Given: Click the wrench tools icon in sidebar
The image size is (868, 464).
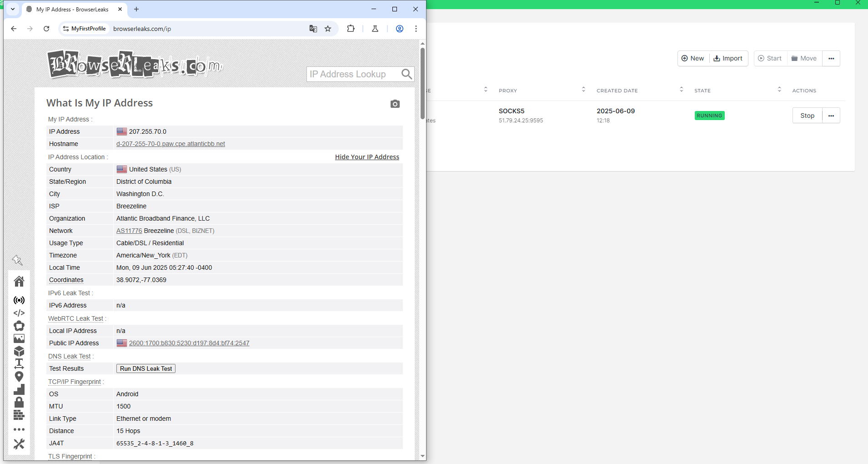Looking at the screenshot, I should tap(19, 444).
